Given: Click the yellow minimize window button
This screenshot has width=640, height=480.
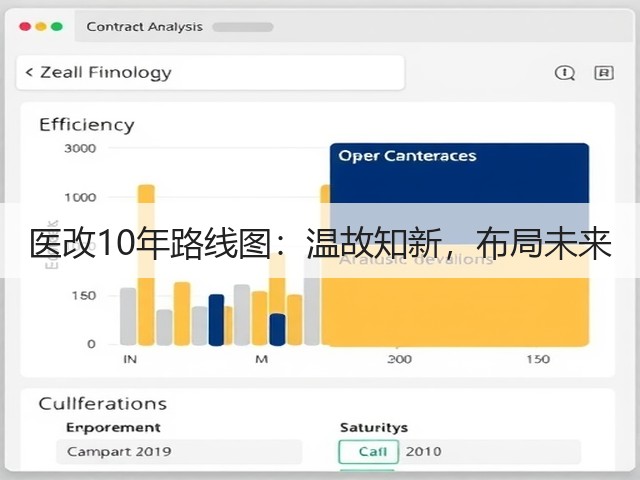Looking at the screenshot, I should (41, 27).
